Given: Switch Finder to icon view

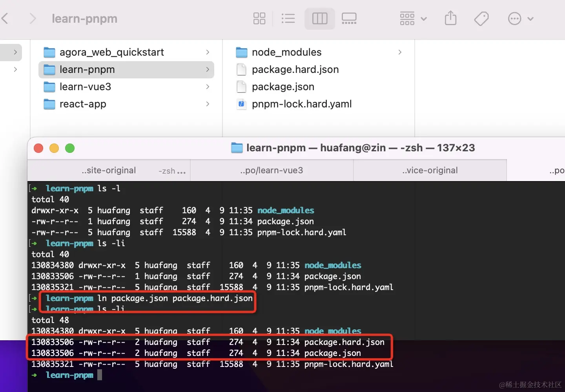Looking at the screenshot, I should tap(259, 18).
